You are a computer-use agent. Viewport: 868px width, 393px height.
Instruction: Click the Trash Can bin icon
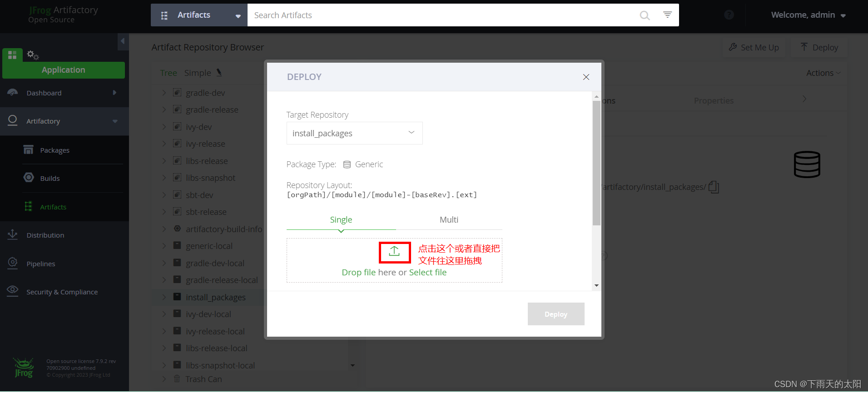[x=177, y=378]
